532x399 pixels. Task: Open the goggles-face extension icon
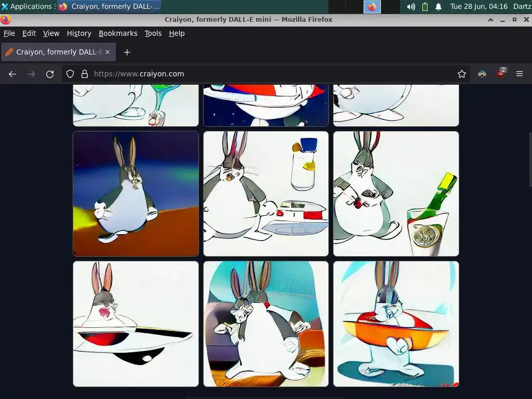[482, 74]
